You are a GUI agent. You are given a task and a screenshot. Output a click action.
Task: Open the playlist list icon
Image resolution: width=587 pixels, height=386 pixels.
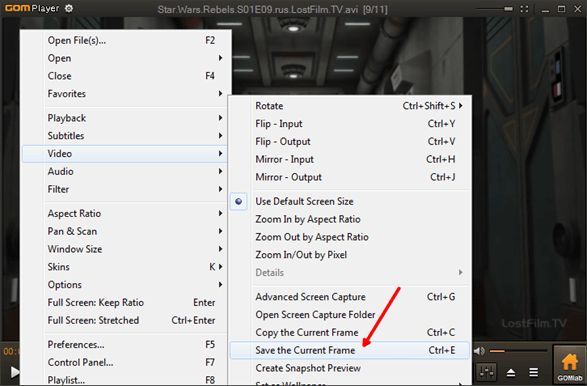pyautogui.click(x=533, y=372)
